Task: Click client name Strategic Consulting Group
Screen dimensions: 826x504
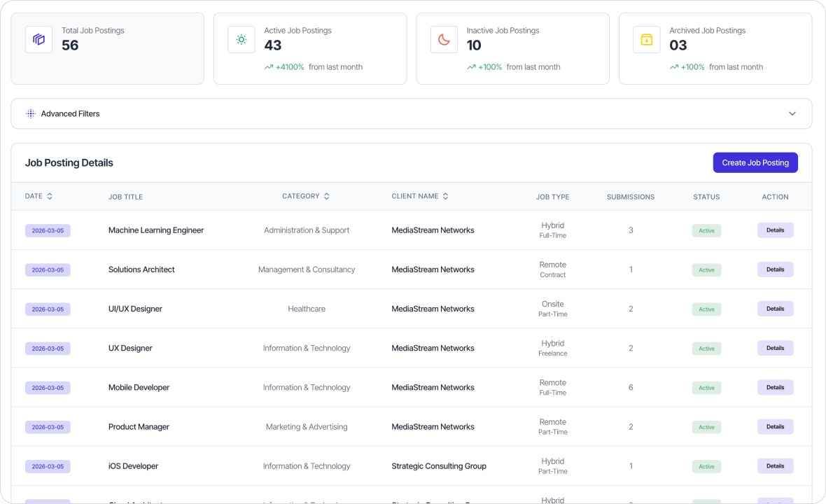Action: 438,465
